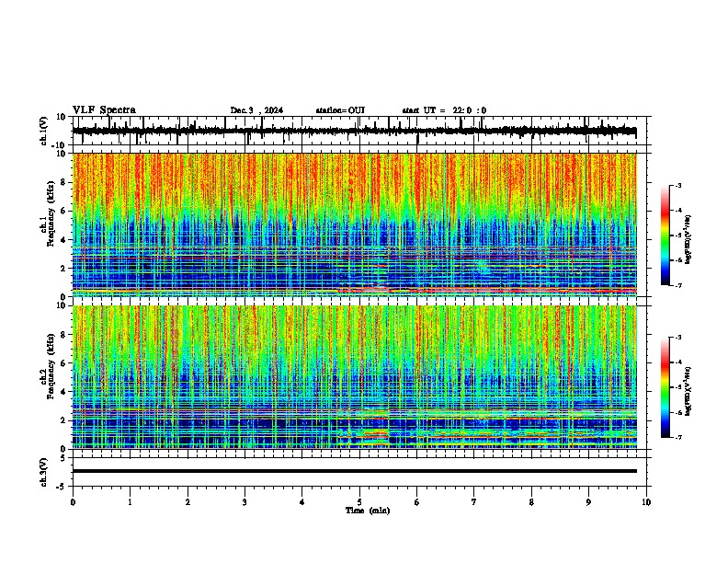Click the ch.1 "Frequency (kHz)" axis label
Image resolution: width=728 pixels, height=563 pixels.
51,214
